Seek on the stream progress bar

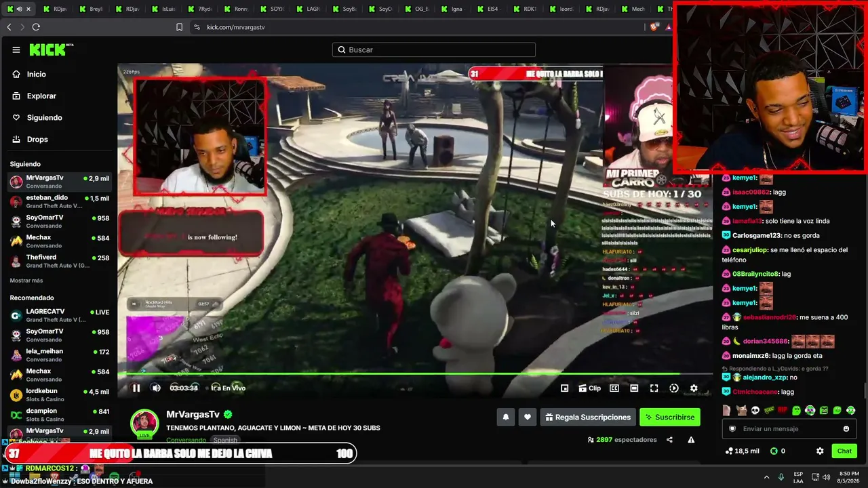[x=415, y=373]
